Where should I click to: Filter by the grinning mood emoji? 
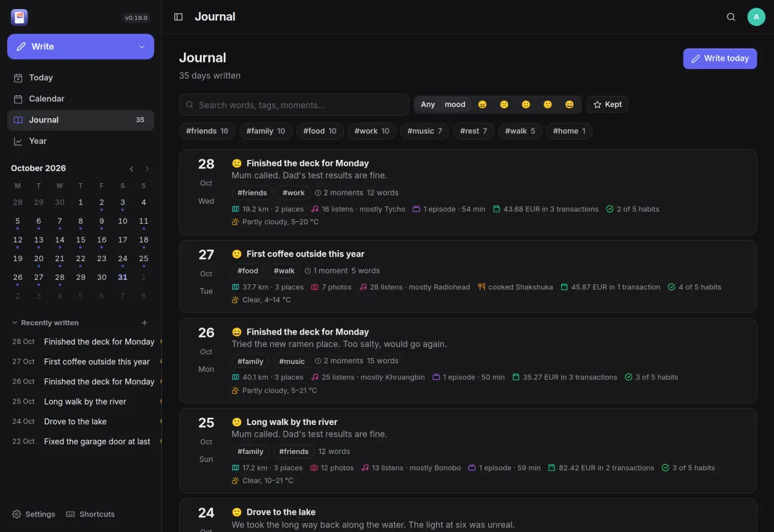[x=570, y=104]
